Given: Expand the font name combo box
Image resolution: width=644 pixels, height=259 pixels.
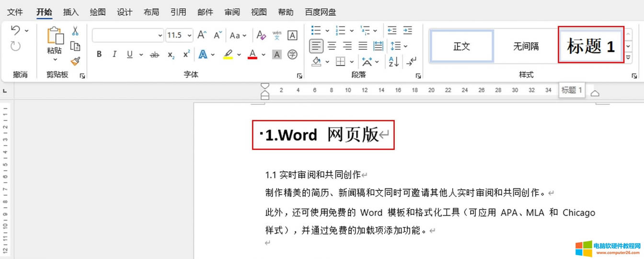Looking at the screenshot, I should click(x=160, y=35).
